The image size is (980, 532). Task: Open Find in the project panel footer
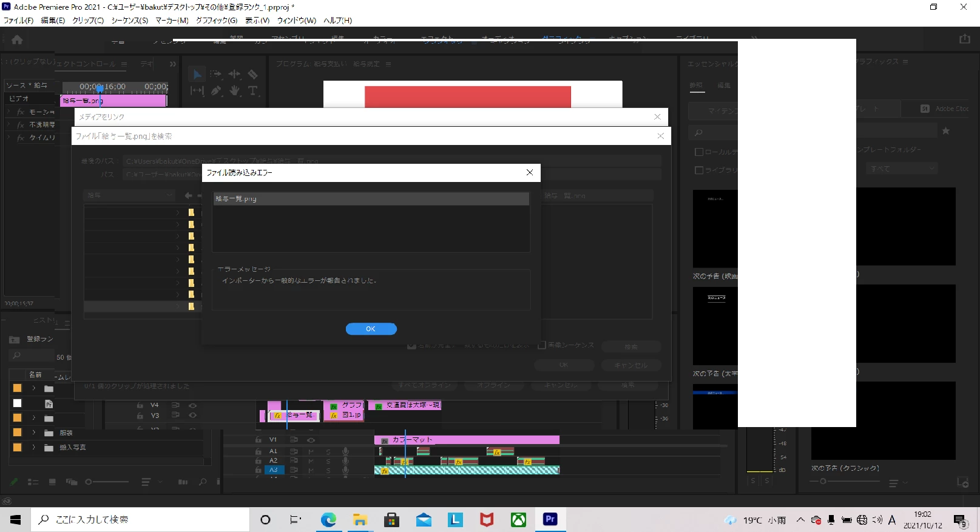point(203,482)
